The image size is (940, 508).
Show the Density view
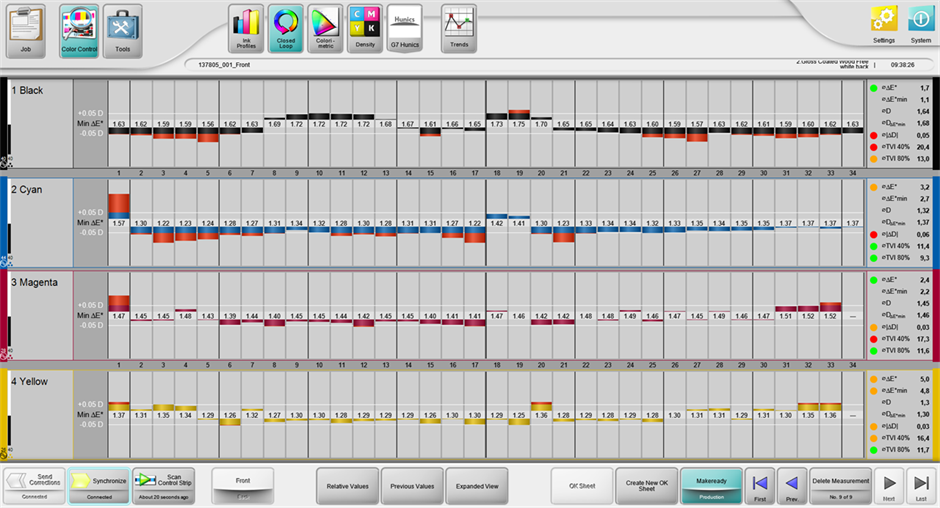365,28
